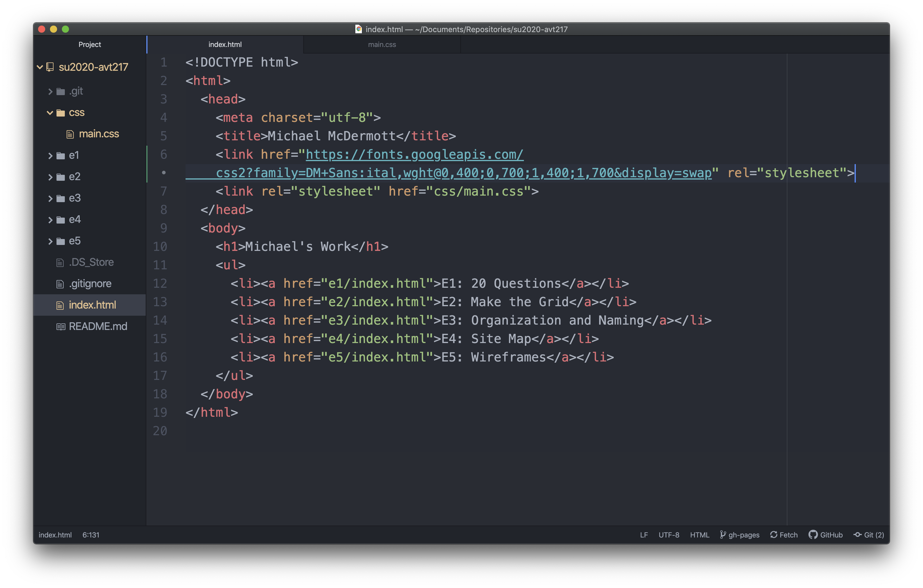The width and height of the screenshot is (923, 588).
Task: Click the Fetch refresh icon
Action: pyautogui.click(x=773, y=535)
